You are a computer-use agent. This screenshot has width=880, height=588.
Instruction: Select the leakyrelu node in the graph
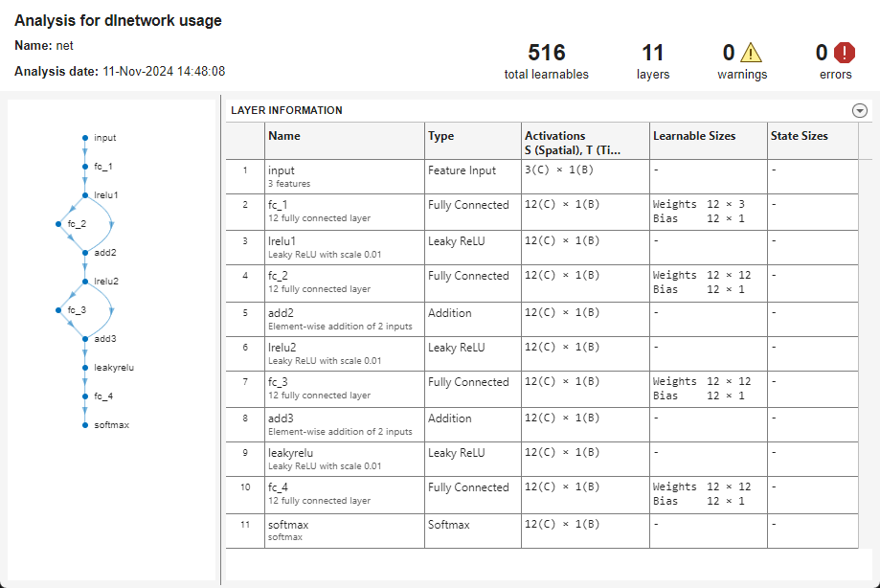tap(85, 367)
